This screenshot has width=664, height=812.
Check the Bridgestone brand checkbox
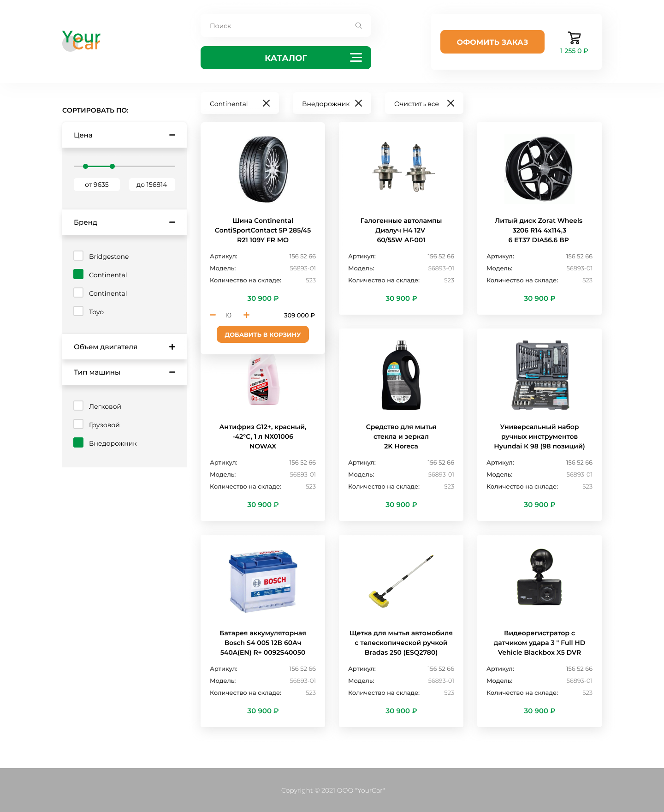pyautogui.click(x=78, y=256)
